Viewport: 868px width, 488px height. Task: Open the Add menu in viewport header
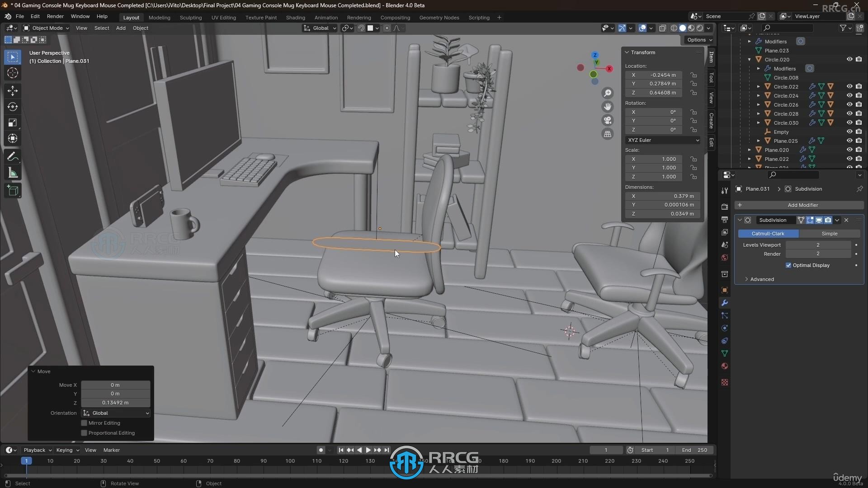point(121,28)
